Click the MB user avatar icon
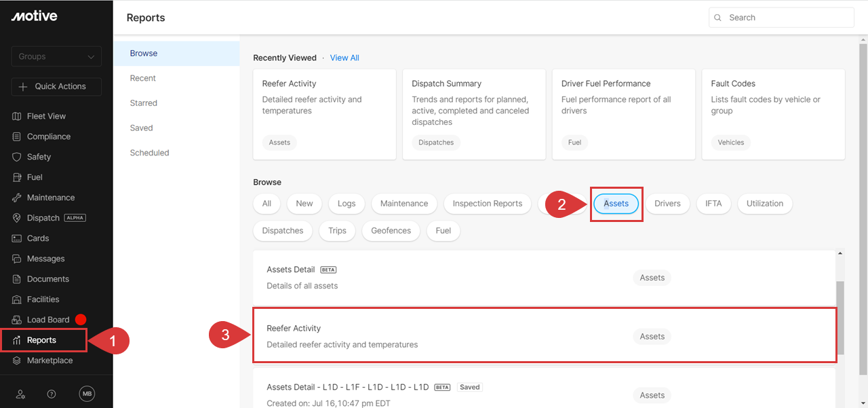This screenshot has height=408, width=868. [87, 394]
